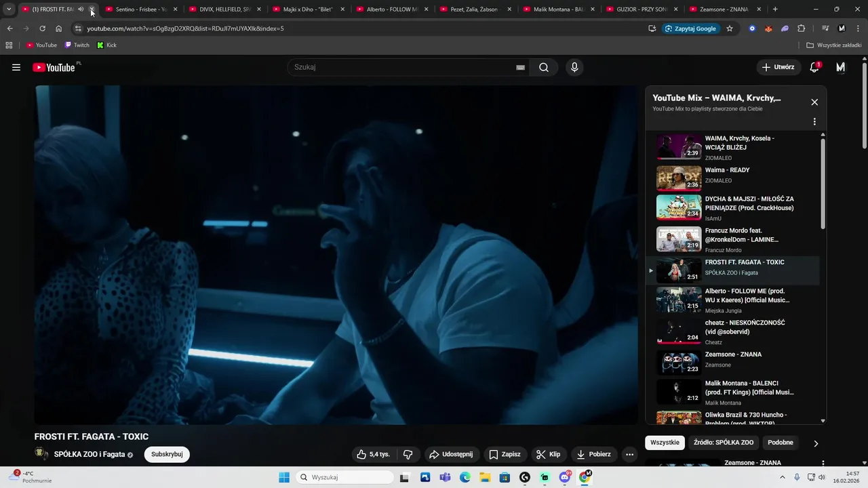The width and height of the screenshot is (868, 488).
Task: Open the YouTube account avatar menu
Action: (841, 67)
